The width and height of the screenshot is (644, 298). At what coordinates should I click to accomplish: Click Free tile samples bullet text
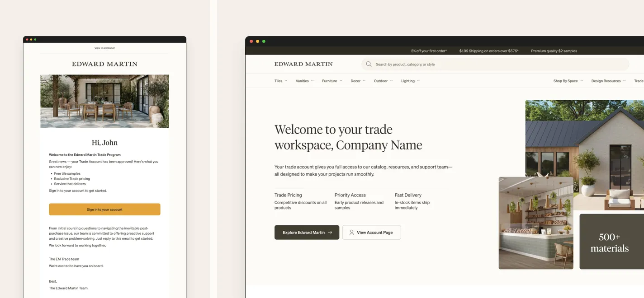coord(67,174)
